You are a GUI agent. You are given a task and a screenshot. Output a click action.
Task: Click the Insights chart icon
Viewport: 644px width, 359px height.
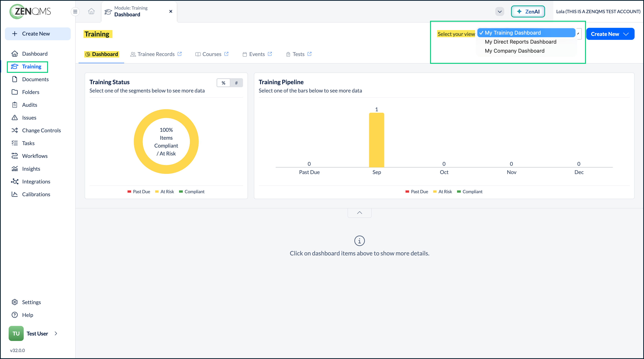(x=15, y=169)
